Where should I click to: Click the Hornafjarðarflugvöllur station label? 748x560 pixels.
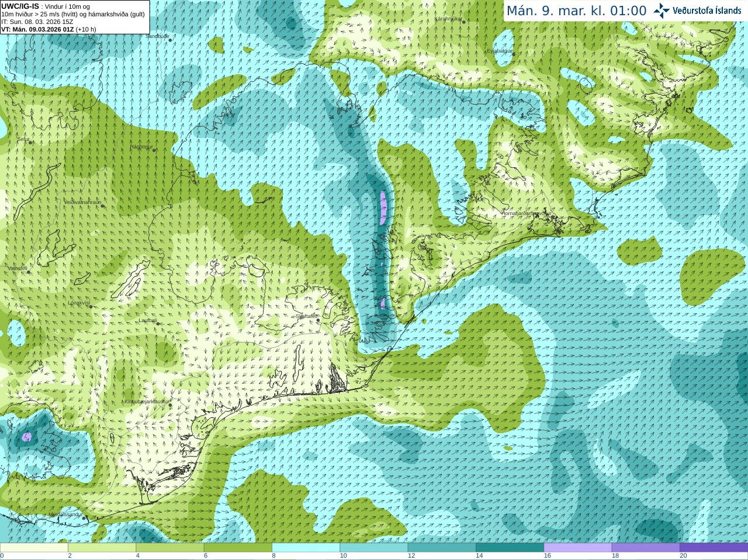pos(526,213)
